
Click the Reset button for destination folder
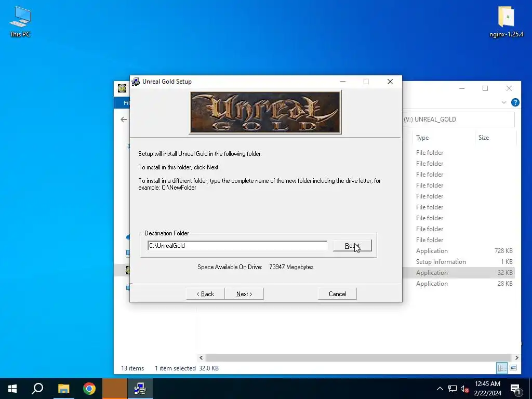pos(352,246)
